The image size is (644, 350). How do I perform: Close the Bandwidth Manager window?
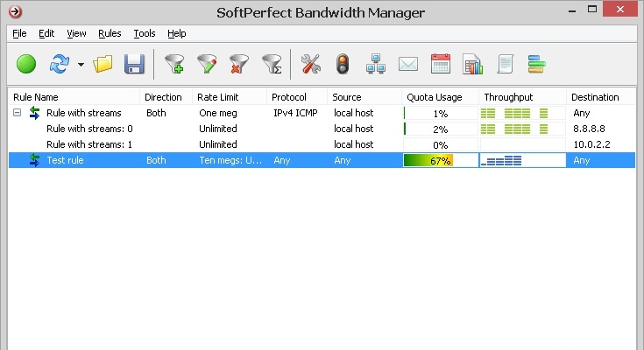[620, 9]
